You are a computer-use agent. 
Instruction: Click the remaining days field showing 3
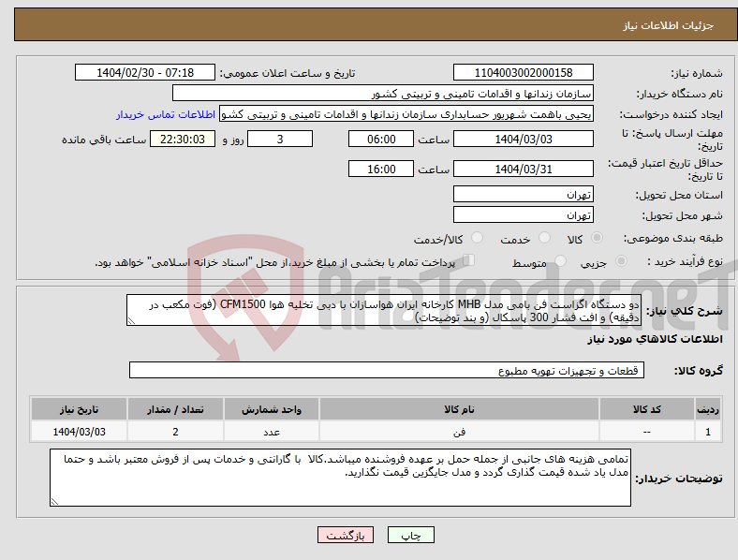280,139
